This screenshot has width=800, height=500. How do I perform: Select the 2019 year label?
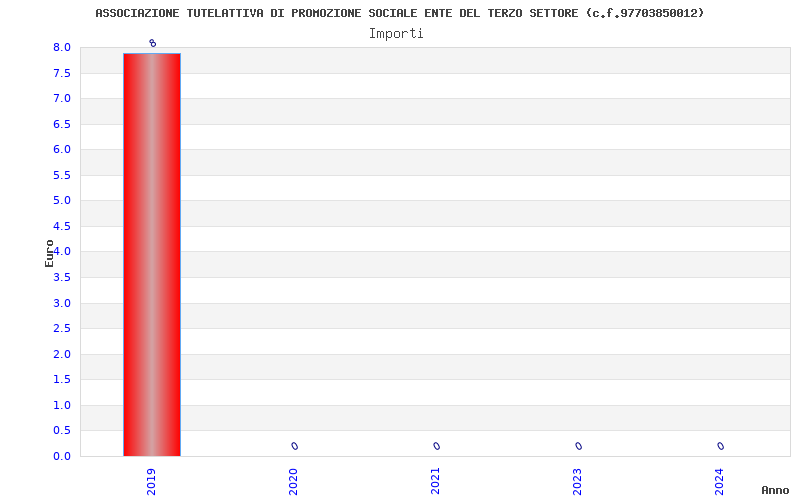(x=151, y=482)
